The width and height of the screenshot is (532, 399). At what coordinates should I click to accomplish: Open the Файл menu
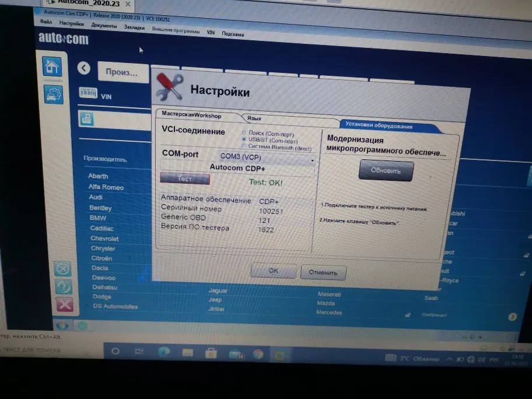tap(46, 22)
